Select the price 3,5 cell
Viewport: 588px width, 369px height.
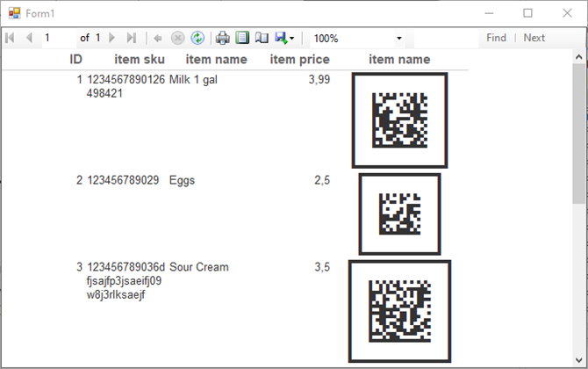[x=322, y=267]
